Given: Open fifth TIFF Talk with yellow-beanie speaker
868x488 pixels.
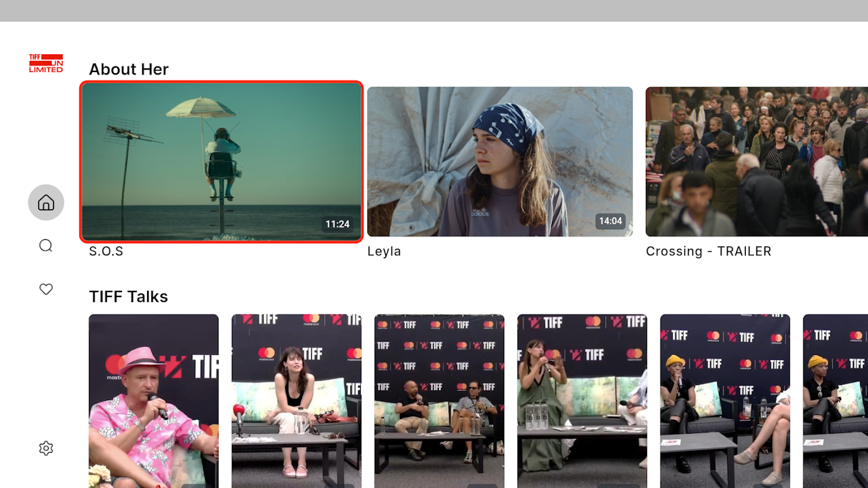Looking at the screenshot, I should (725, 401).
